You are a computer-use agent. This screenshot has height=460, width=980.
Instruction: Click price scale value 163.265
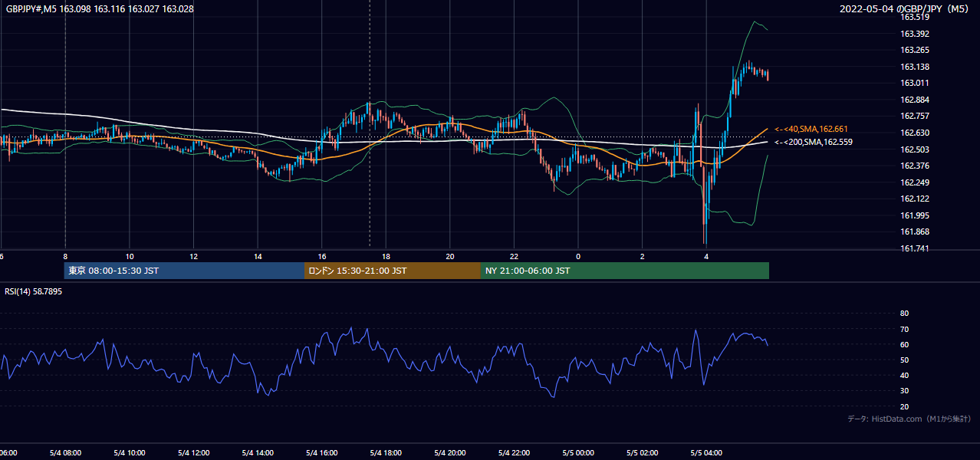[914, 50]
